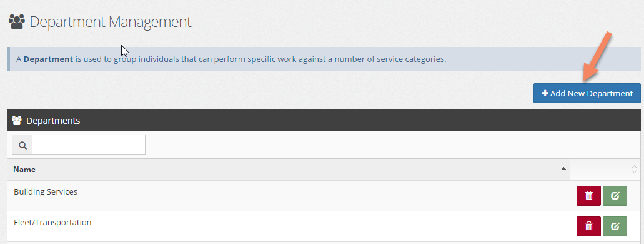Click the Departments panel header icon
Image resolution: width=644 pixels, height=244 pixels.
[x=17, y=121]
